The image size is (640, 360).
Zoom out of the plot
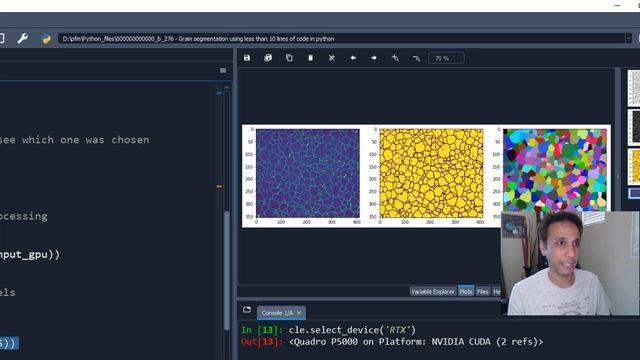click(416, 58)
